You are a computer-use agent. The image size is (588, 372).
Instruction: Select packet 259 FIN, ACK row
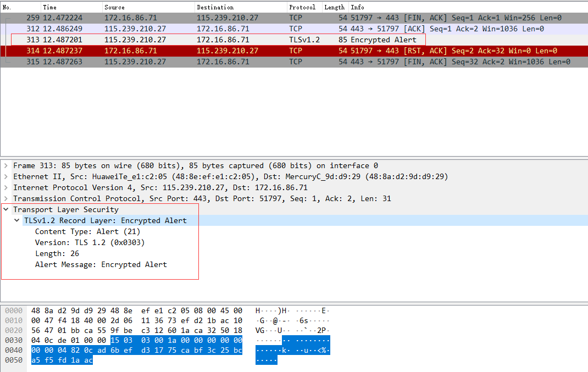click(294, 18)
